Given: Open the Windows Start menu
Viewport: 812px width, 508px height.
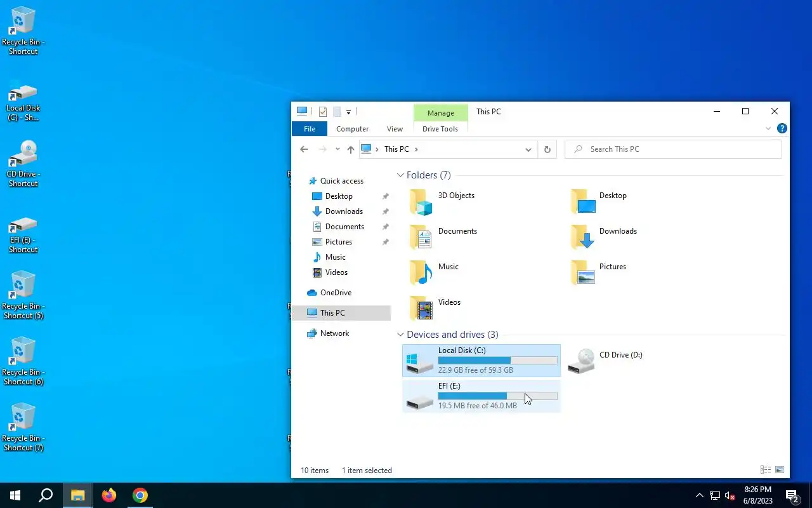Looking at the screenshot, I should (15, 495).
